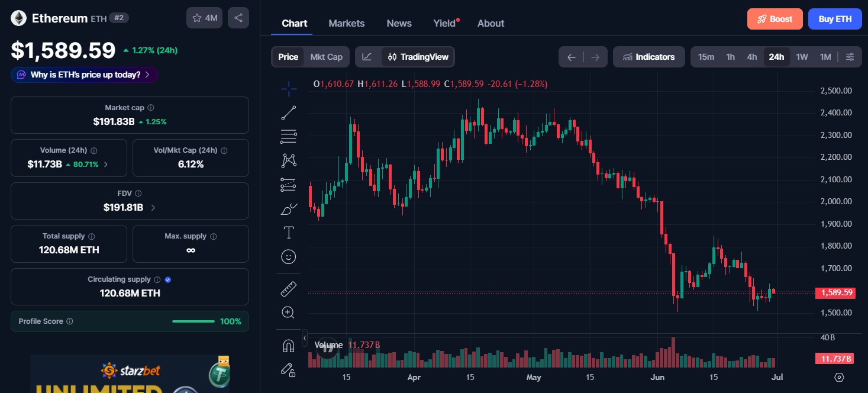Select the 1W timeframe
This screenshot has width=868, height=393.
[802, 57]
